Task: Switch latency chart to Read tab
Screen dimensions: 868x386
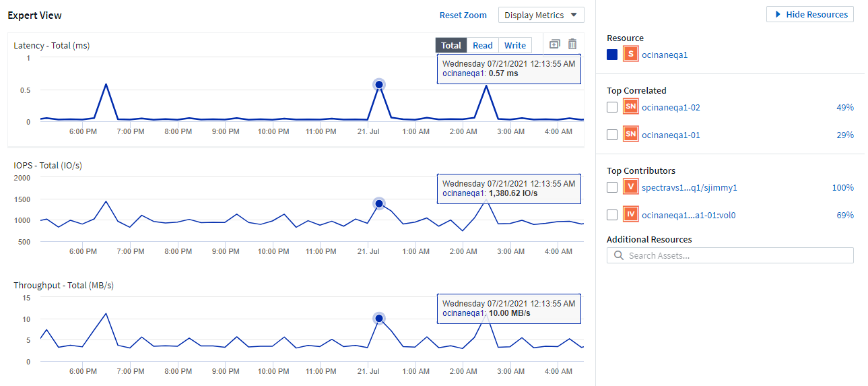Action: (x=482, y=45)
